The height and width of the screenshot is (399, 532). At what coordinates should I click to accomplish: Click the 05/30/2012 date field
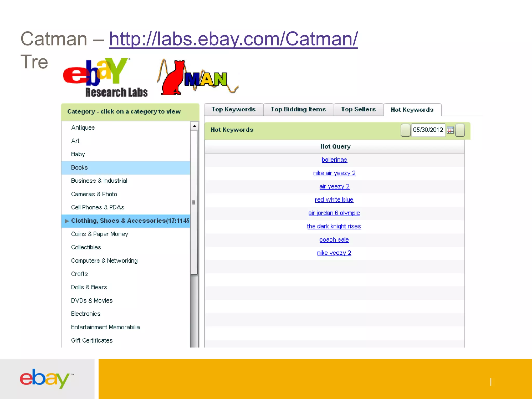(428, 130)
